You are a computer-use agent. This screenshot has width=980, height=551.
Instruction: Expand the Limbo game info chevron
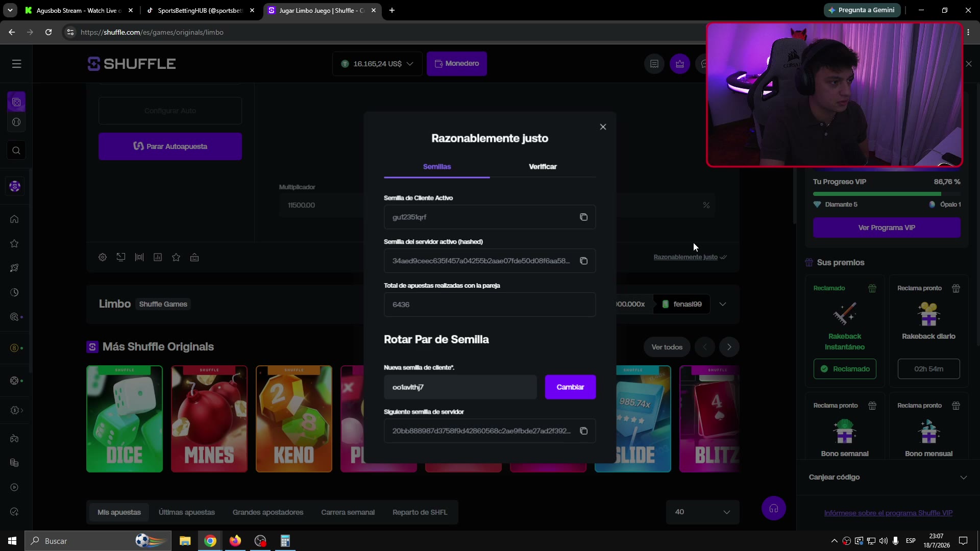(x=723, y=304)
